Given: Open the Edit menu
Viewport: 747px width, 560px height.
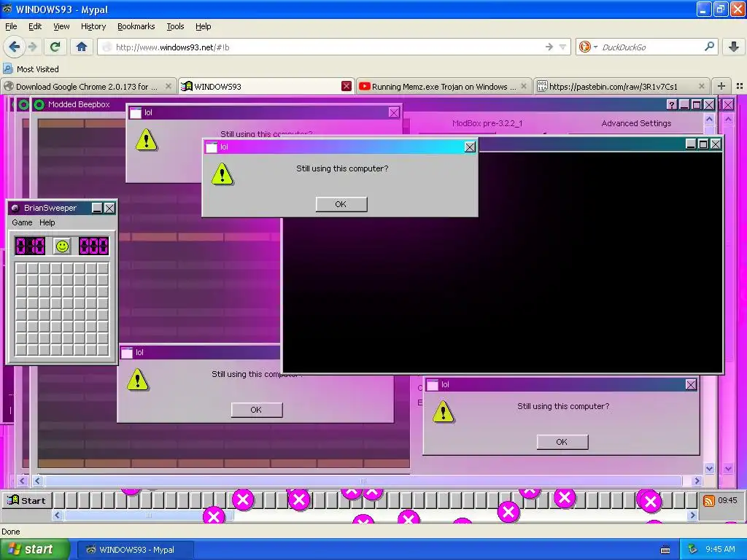Looking at the screenshot, I should 35,26.
